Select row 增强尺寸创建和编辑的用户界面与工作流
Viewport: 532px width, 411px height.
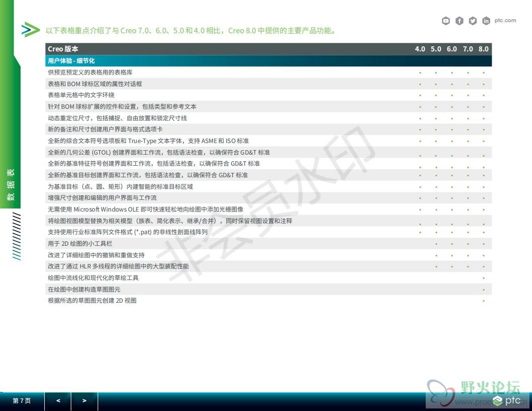269,198
